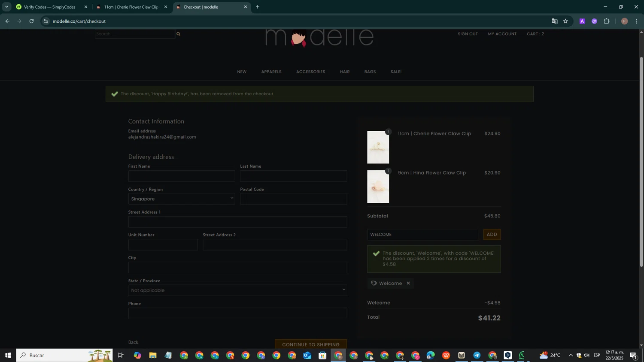The width and height of the screenshot is (644, 362).
Task: Switch to Verify Codes SimplyCodes tab
Action: pyautogui.click(x=49, y=7)
